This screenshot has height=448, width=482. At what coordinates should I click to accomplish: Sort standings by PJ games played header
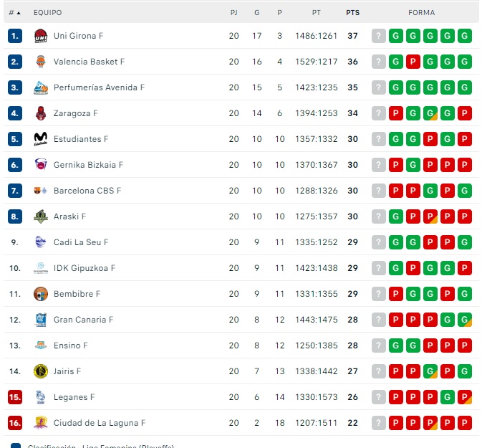coord(234,13)
